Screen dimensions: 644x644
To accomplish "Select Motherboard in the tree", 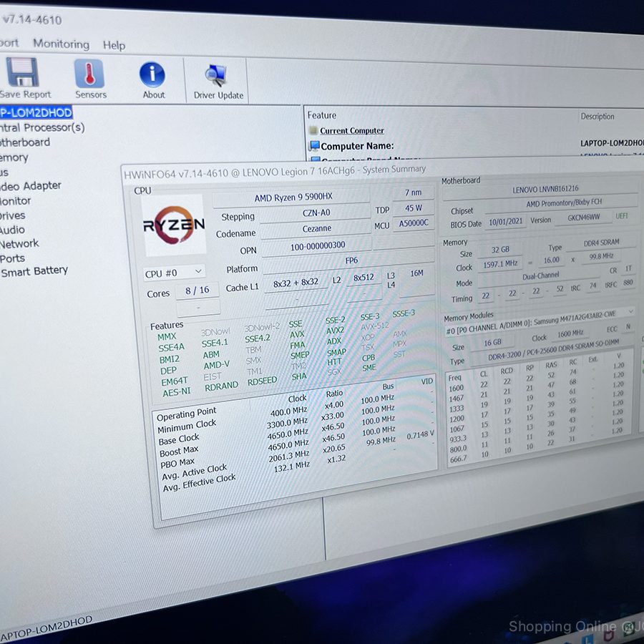I will pos(25,142).
